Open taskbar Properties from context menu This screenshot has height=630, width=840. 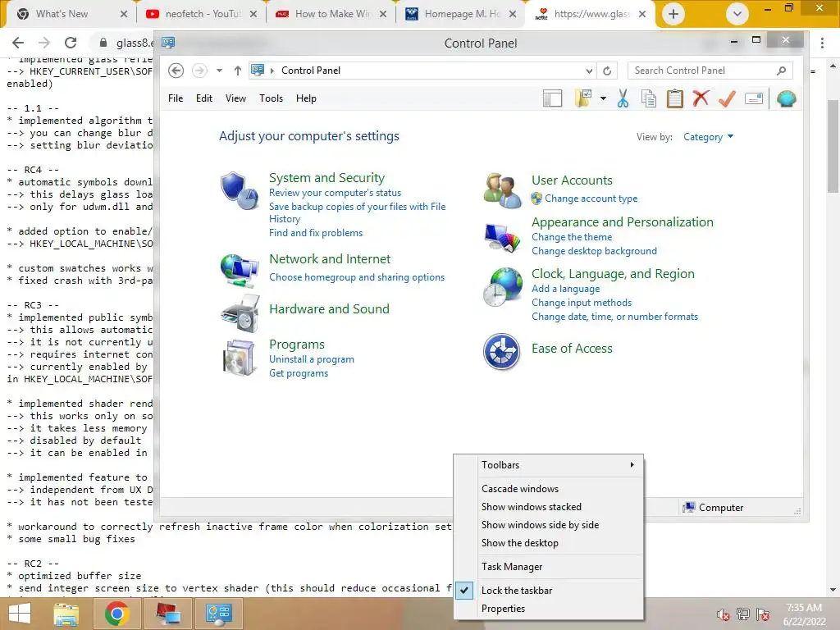(x=549, y=609)
